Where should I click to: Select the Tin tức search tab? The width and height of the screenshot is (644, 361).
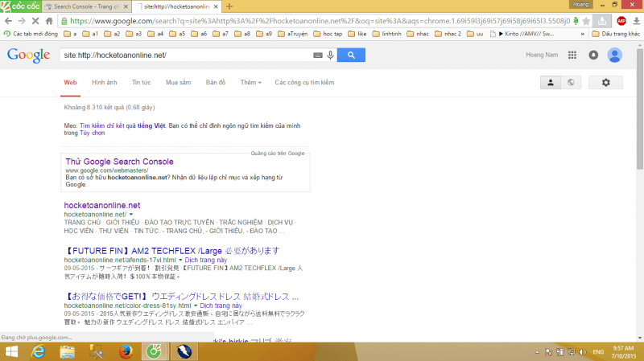pos(142,83)
